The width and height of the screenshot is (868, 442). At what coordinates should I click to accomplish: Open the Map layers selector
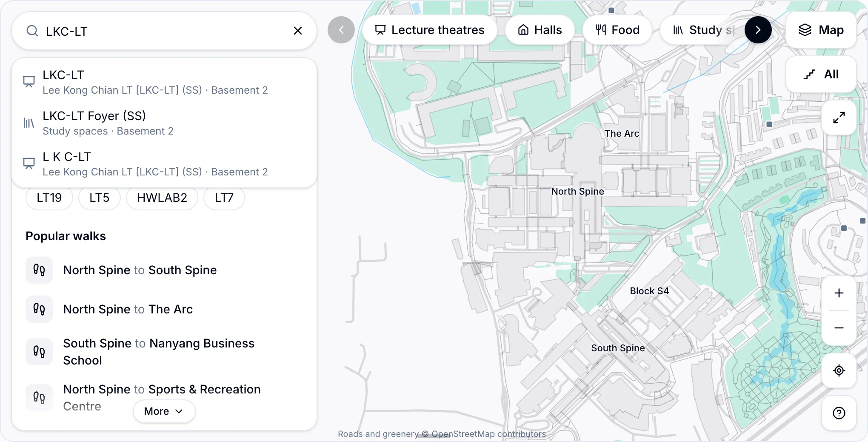coord(821,30)
